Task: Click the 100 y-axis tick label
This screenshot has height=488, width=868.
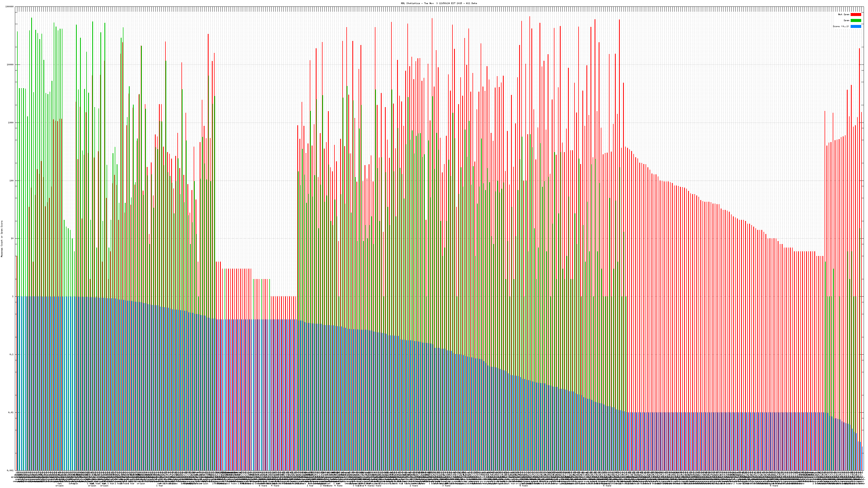Action: tap(12, 181)
